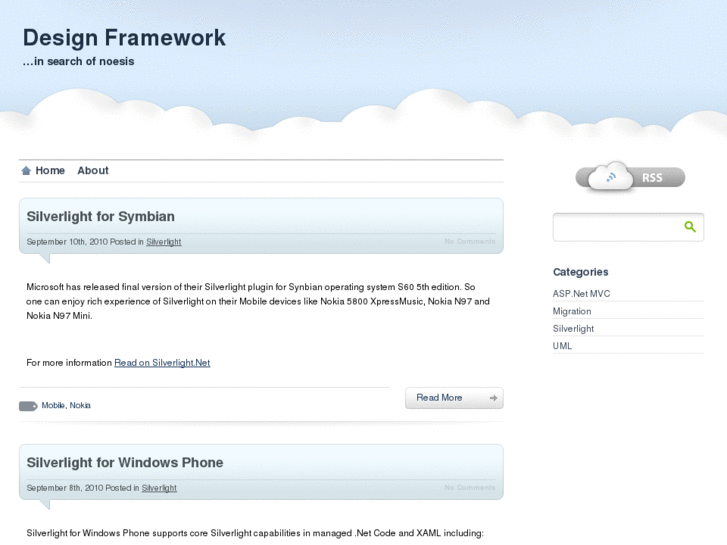Open the Silverlight category in sidebar
The image size is (727, 545).
(573, 328)
